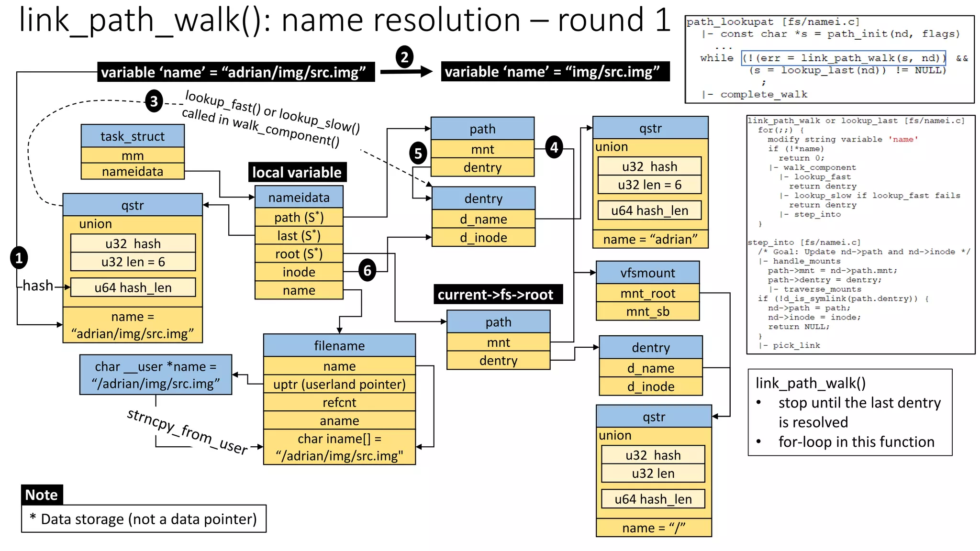Click the 'uptr (userland pointer)' field
980x551 pixels.
coord(339,384)
